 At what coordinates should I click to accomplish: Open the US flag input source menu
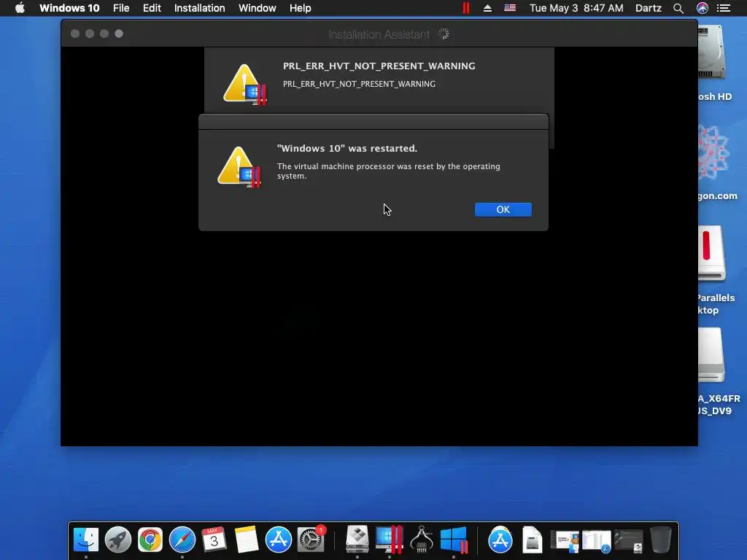510,8
